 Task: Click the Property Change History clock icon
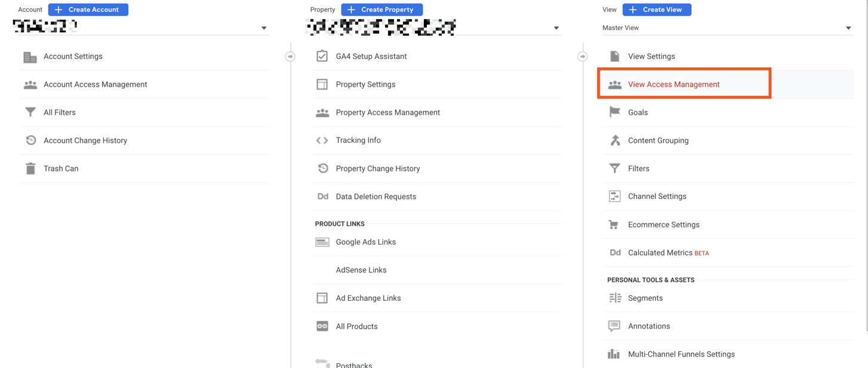[x=322, y=168]
